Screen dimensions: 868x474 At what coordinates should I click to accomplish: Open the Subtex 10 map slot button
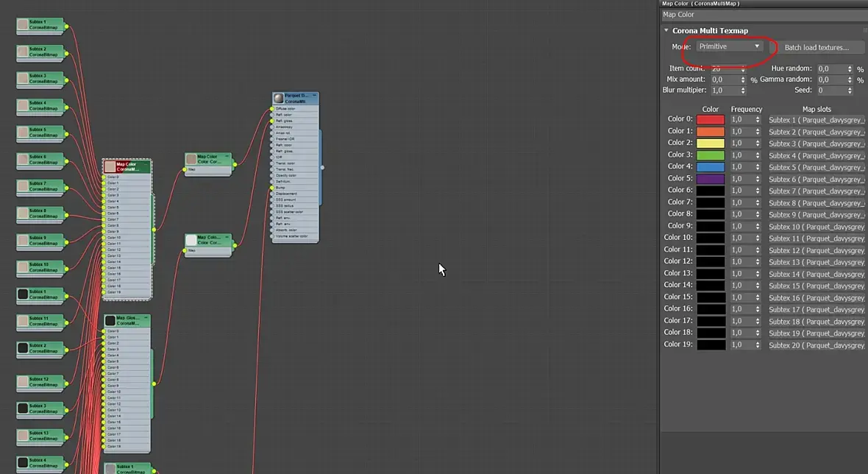816,227
